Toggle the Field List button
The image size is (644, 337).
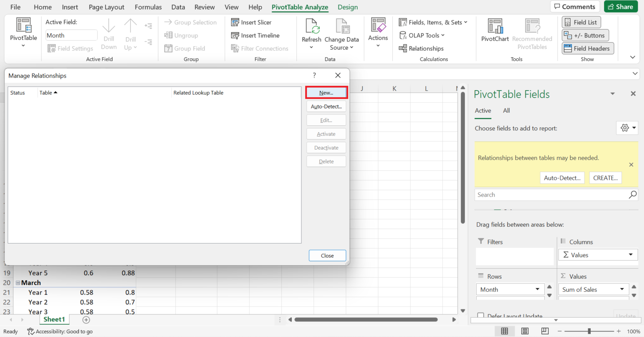click(x=581, y=22)
